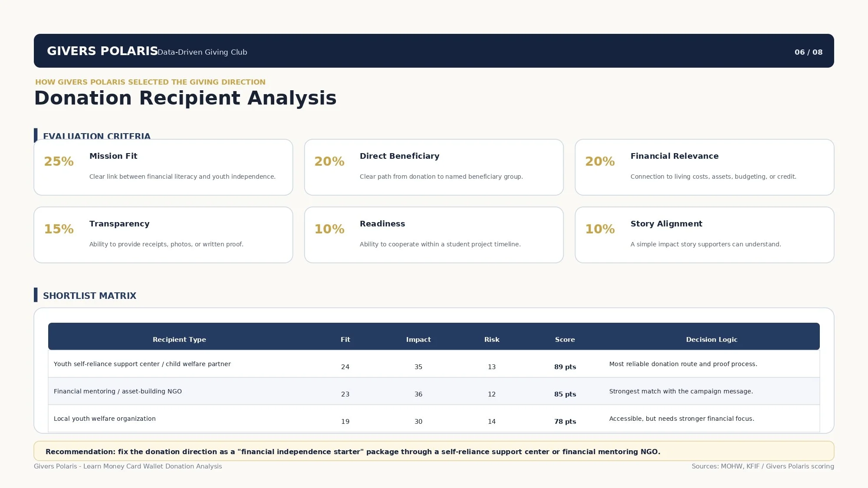Viewport: 868px width, 488px height.
Task: Click the 10% weight beside Story Alignment
Action: 600,229
